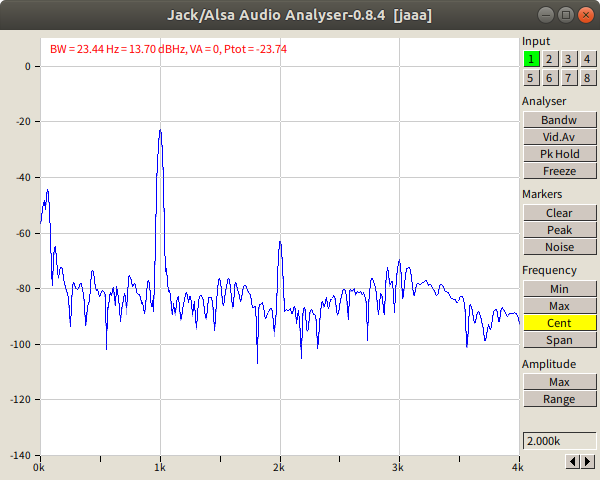The image size is (600, 480).
Task: Click the 2k harmonic peak in the plot
Action: coord(280,243)
